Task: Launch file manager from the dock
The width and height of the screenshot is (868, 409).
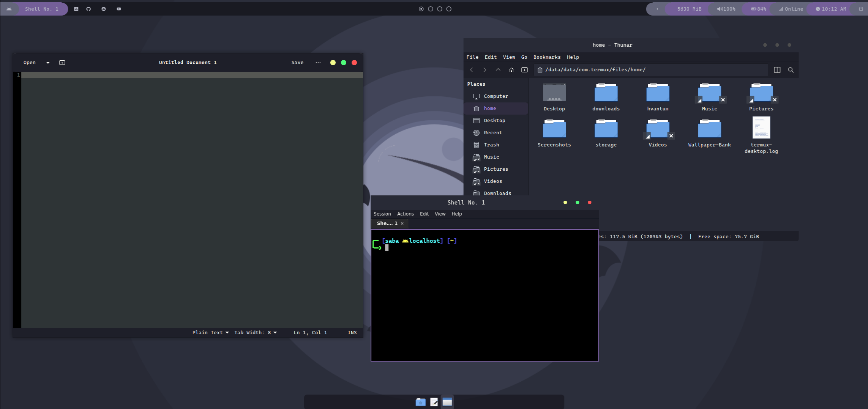Action: [x=420, y=402]
